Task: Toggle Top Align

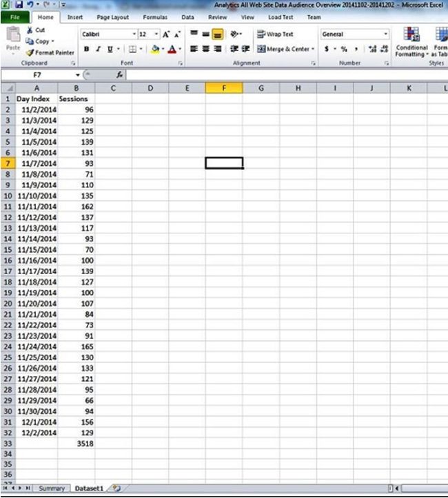Action: tap(194, 34)
